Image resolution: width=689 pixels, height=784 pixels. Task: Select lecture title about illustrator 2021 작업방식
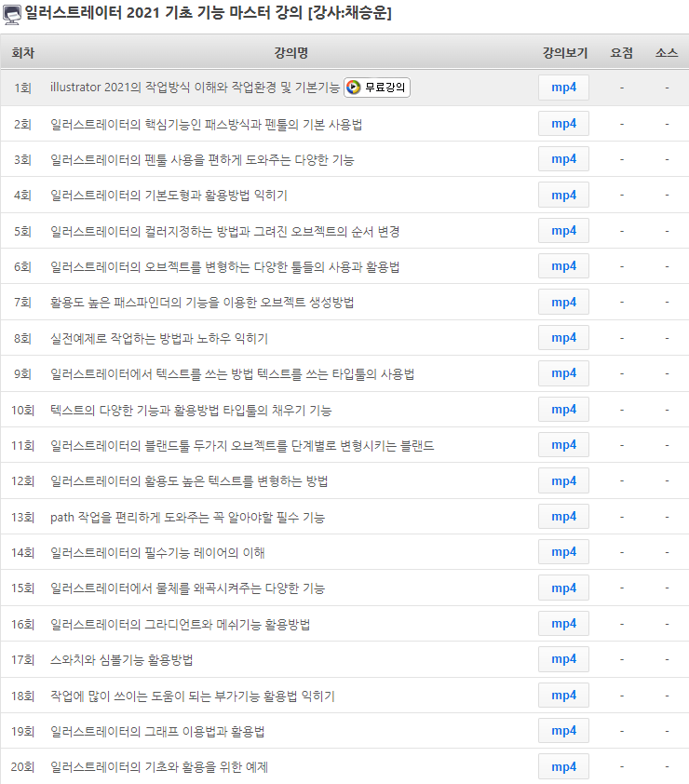[195, 88]
